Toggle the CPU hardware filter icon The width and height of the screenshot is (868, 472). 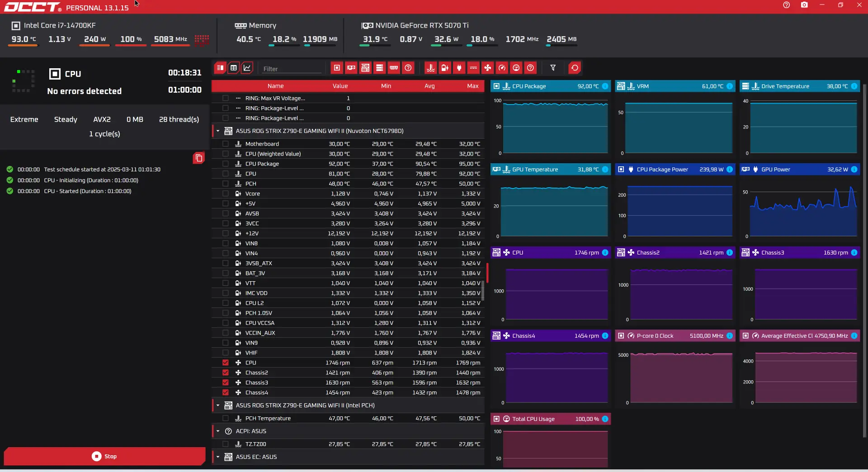(x=337, y=68)
